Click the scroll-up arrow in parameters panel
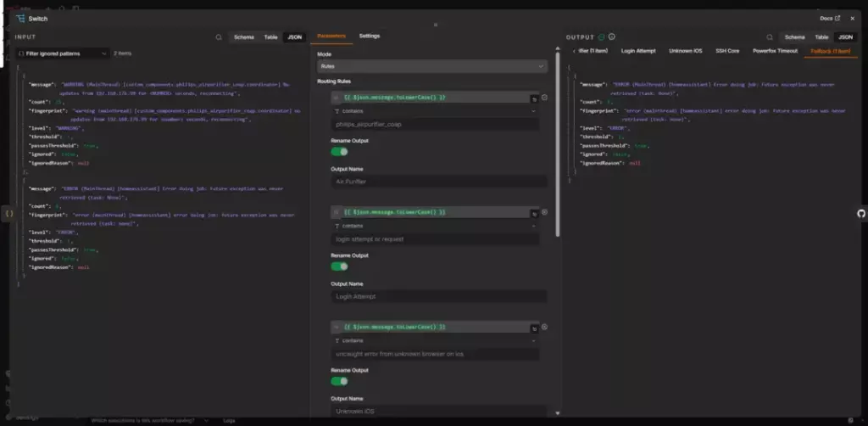This screenshot has height=426, width=868. click(x=557, y=48)
